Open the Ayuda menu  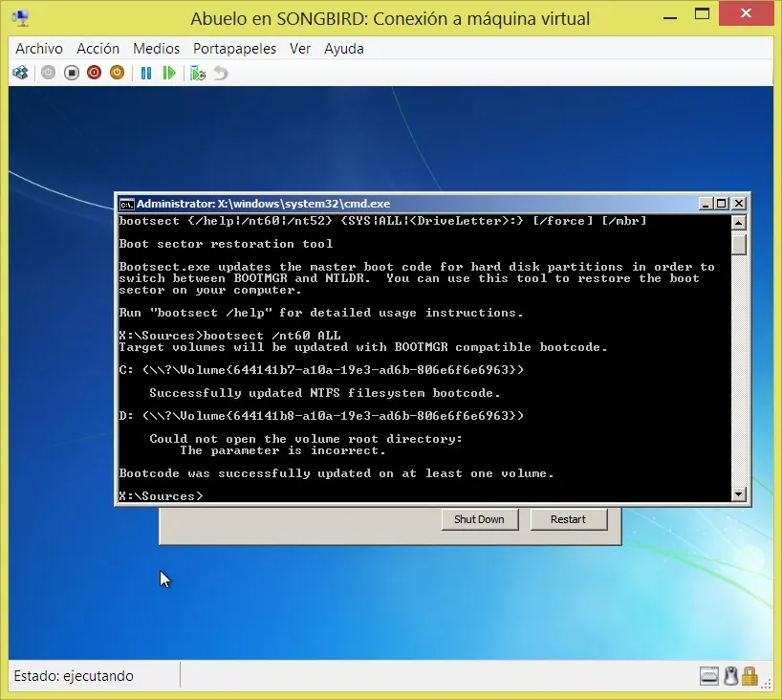(344, 49)
